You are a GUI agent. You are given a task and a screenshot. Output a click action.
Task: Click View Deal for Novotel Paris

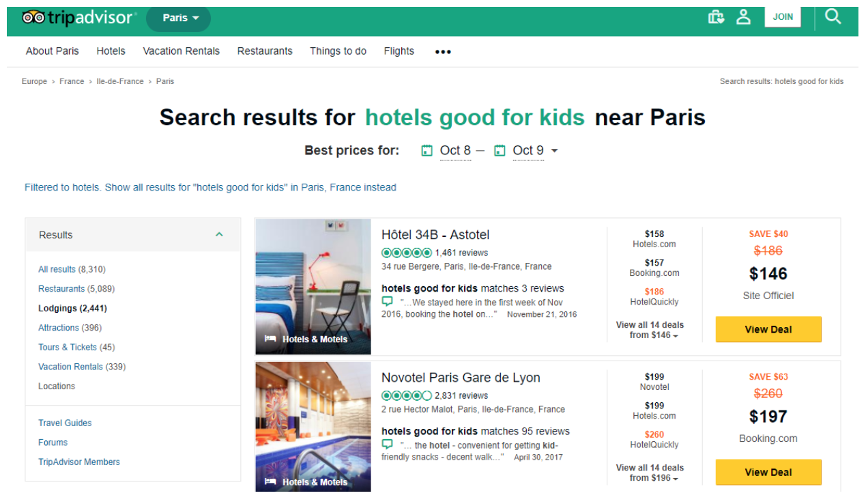768,472
